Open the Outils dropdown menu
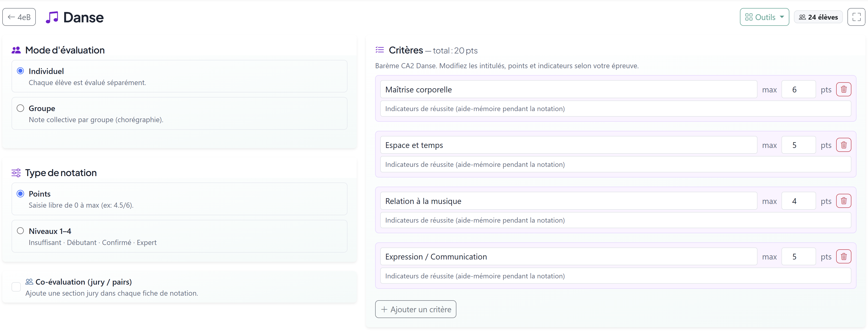Viewport: 868px width, 333px height. click(764, 17)
